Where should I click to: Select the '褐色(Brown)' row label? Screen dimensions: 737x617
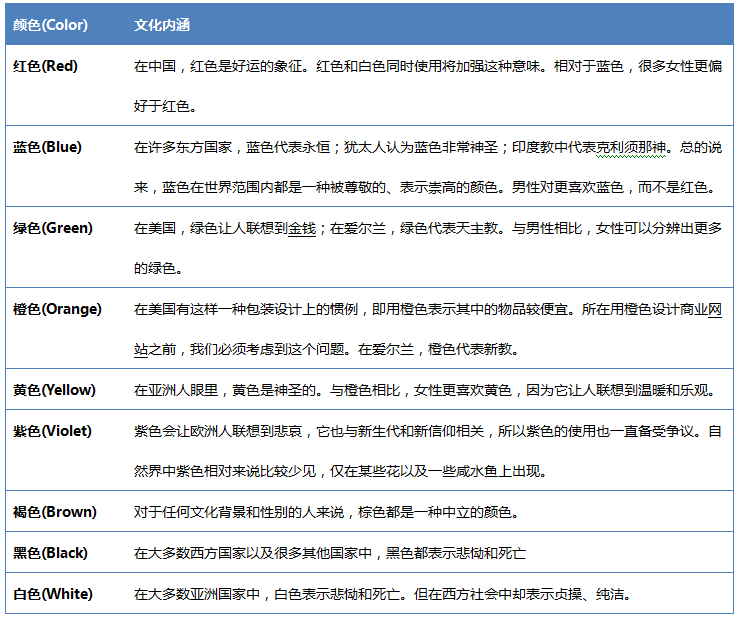click(55, 512)
